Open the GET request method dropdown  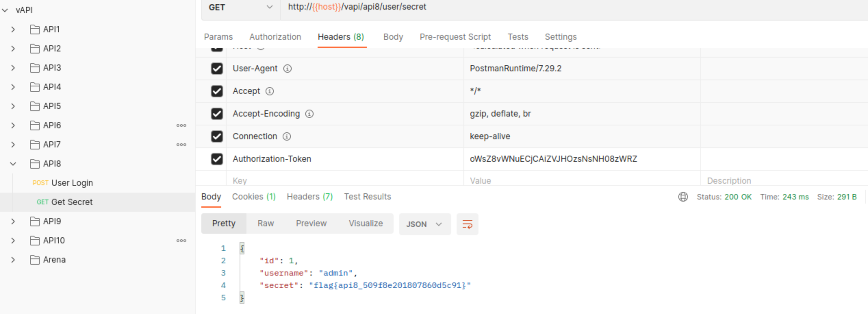click(x=240, y=7)
